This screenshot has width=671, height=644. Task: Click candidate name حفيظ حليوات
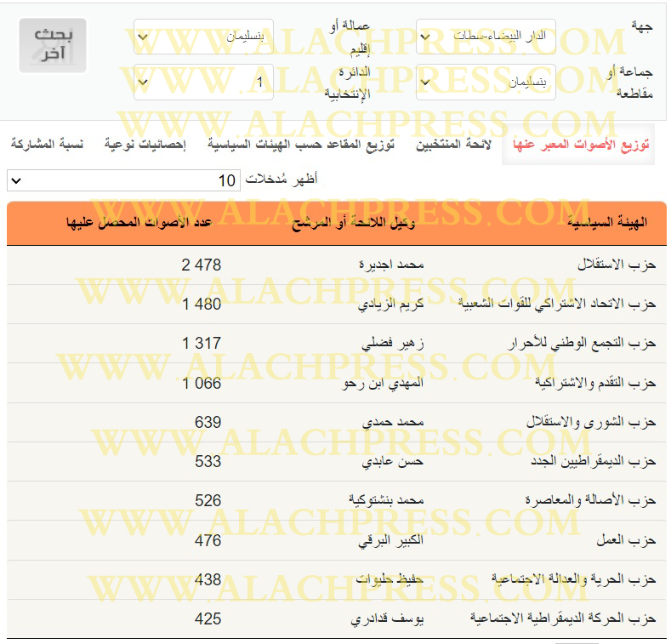tap(390, 579)
